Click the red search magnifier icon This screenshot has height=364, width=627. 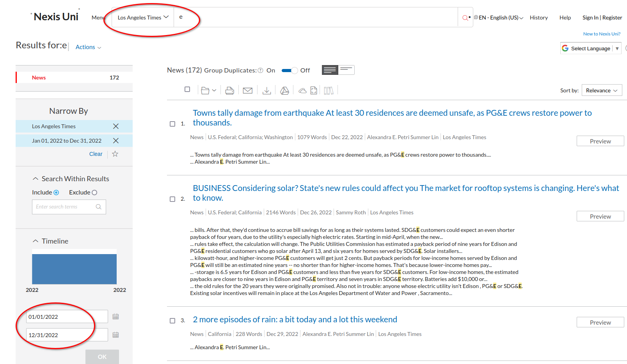point(465,18)
